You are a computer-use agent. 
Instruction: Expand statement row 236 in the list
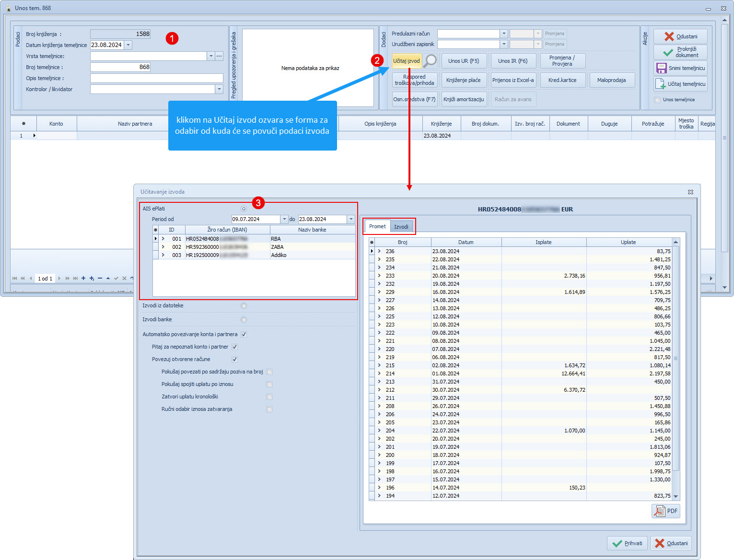click(x=379, y=251)
